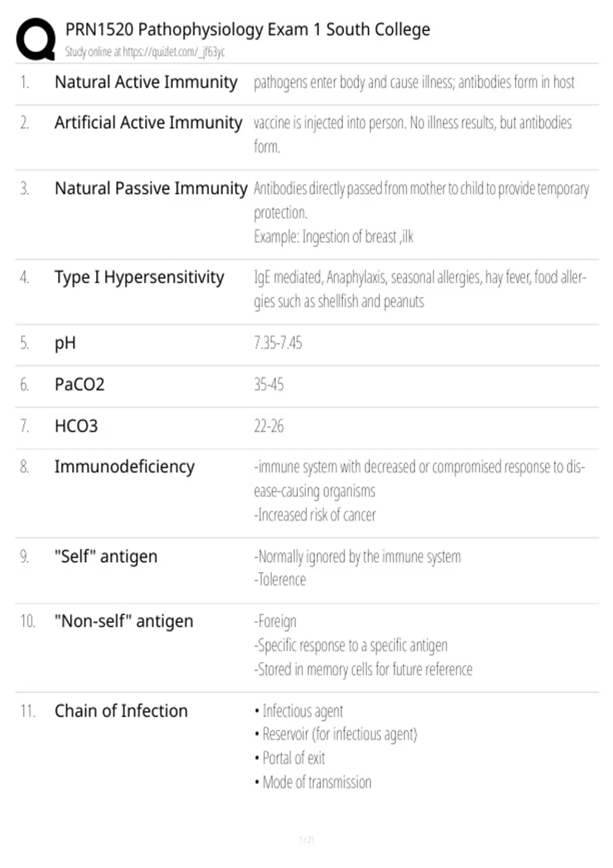Click the Mode of transmission bullet

click(x=313, y=782)
